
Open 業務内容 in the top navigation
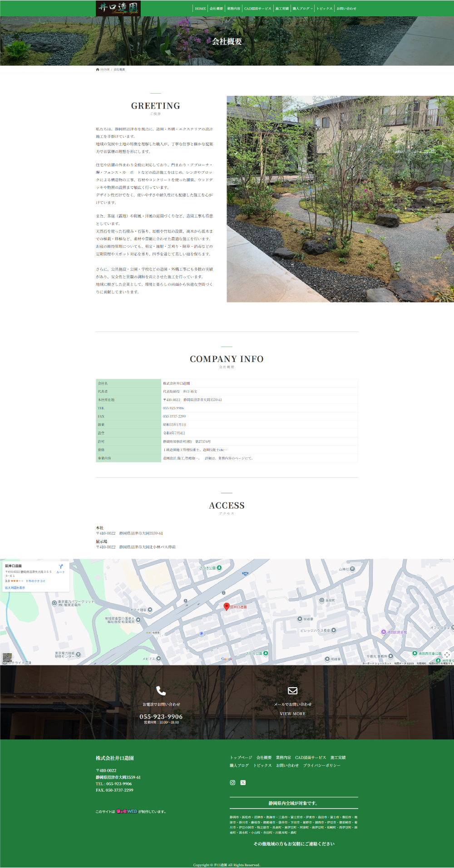[x=233, y=9]
